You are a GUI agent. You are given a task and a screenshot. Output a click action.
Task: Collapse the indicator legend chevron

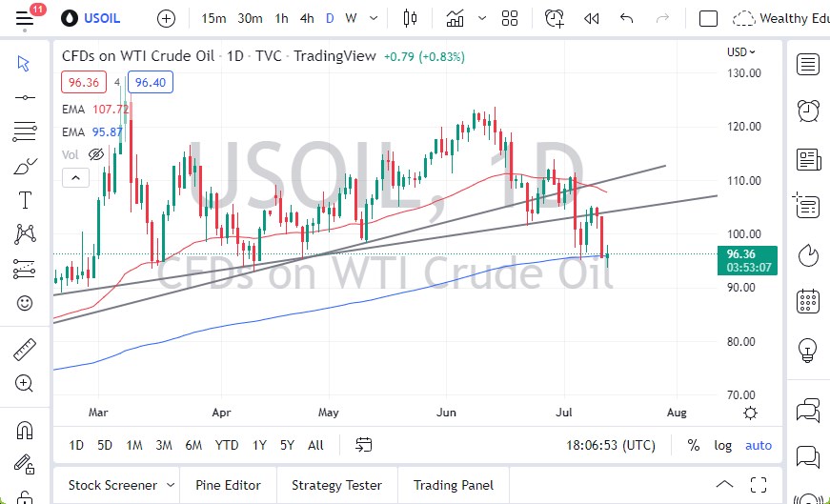74,177
